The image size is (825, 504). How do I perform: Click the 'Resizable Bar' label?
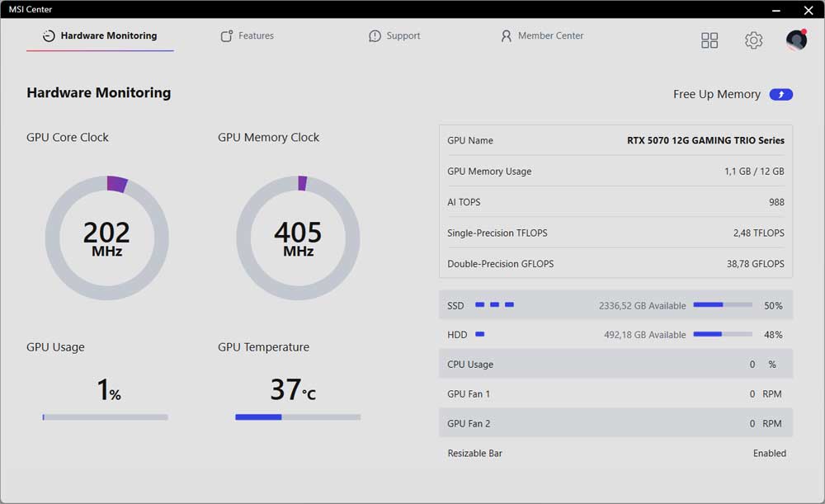point(474,453)
